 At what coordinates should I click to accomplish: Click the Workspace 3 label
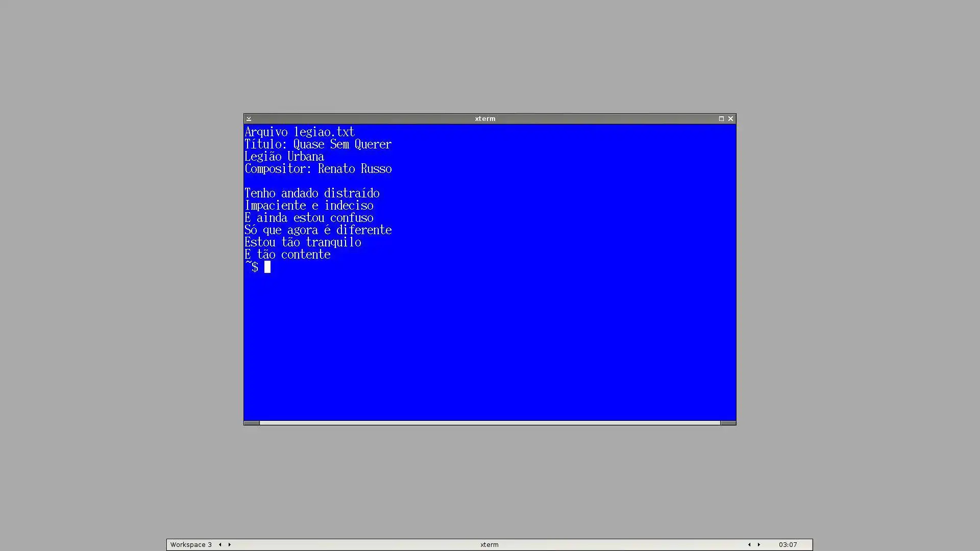(x=191, y=544)
